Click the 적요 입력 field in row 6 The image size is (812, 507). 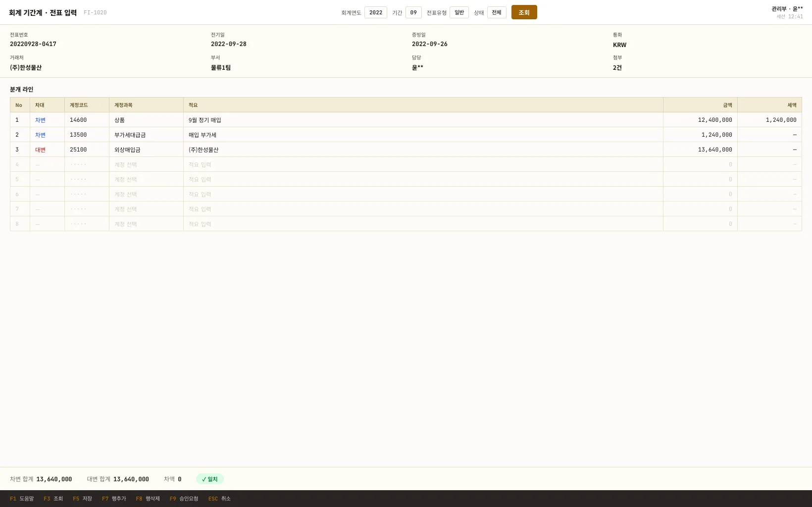(423, 194)
